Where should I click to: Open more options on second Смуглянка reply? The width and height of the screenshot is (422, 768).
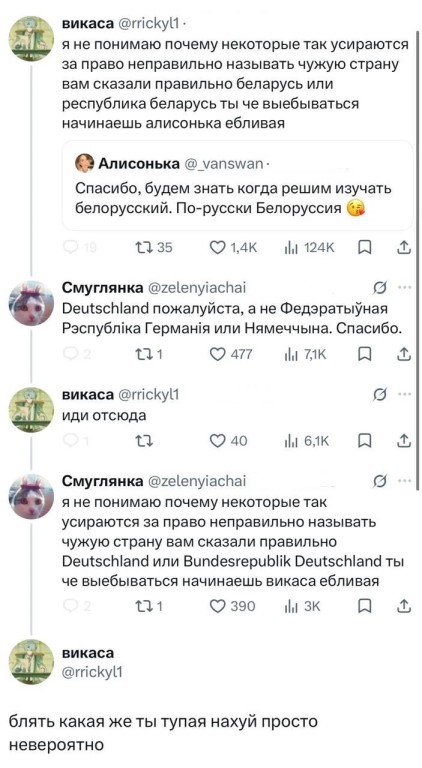[x=404, y=481]
